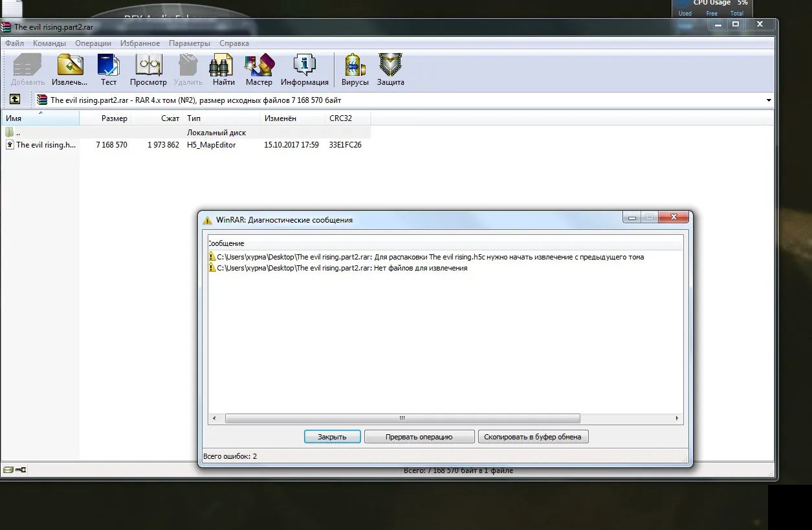This screenshot has height=530, width=812.
Task: Run the Тест archive check
Action: pos(109,70)
